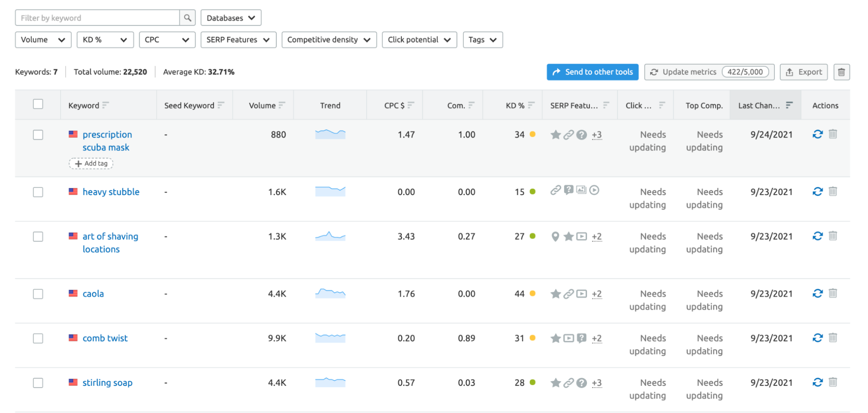Delete art of shaving locations row
The image size is (868, 413).
pyautogui.click(x=833, y=236)
